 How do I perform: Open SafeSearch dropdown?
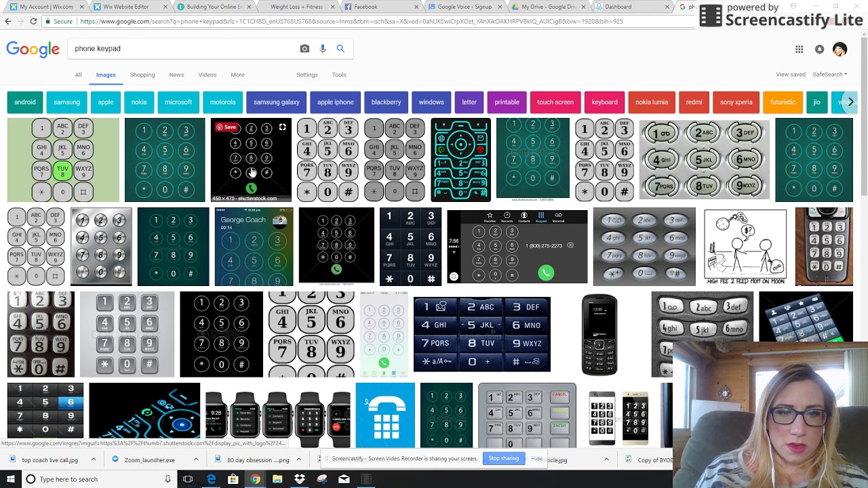coord(829,75)
